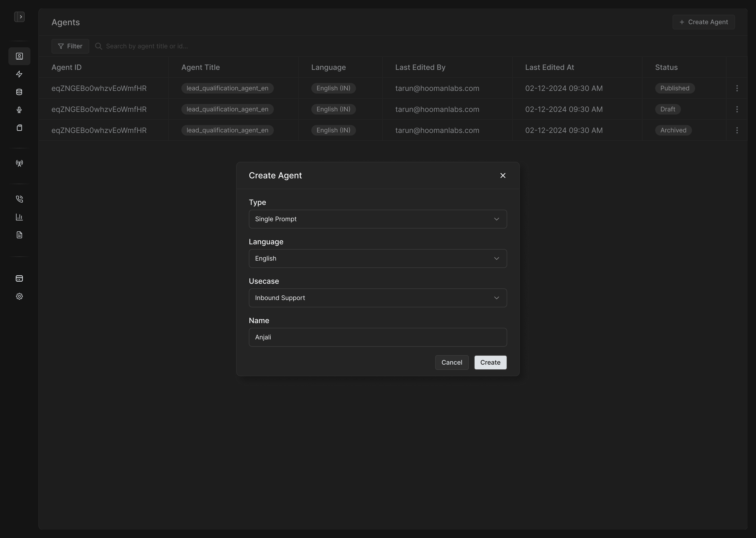Click the Name field containing Anjali
This screenshot has width=756, height=538.
(378, 337)
